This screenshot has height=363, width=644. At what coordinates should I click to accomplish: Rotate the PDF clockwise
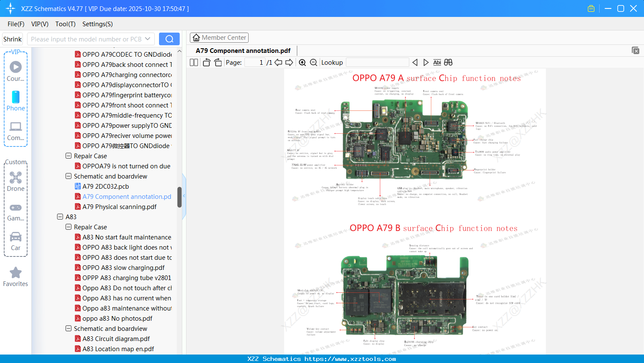click(x=217, y=62)
